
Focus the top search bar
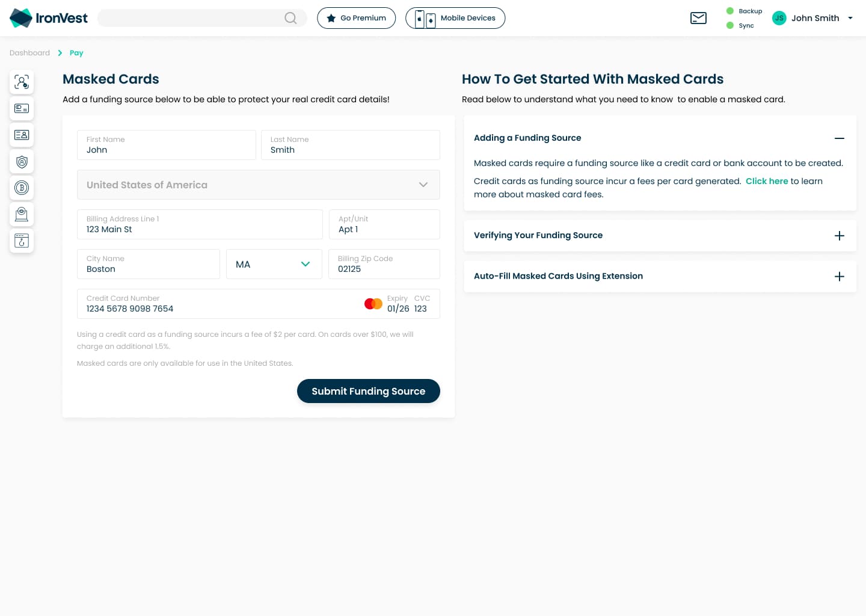click(202, 18)
